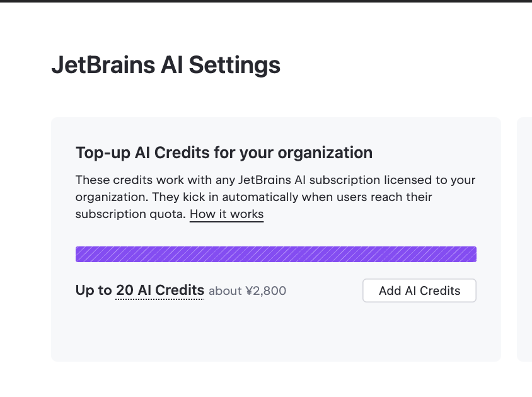Screen dimensions: 532x397
Task: Click the purple striped credits progress bar
Action: click(275, 254)
